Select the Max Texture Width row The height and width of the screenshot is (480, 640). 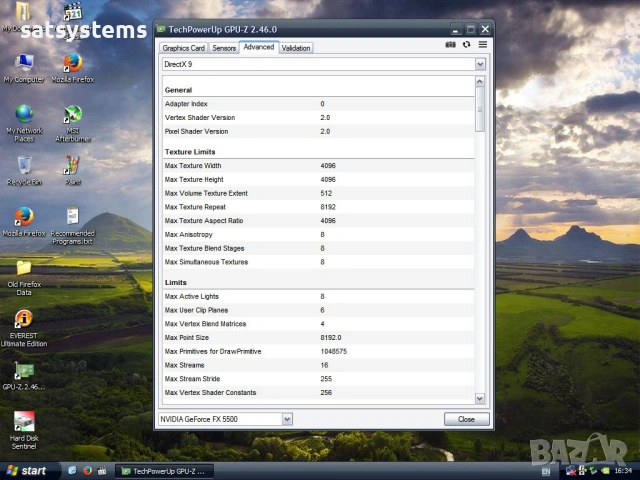[x=318, y=166]
